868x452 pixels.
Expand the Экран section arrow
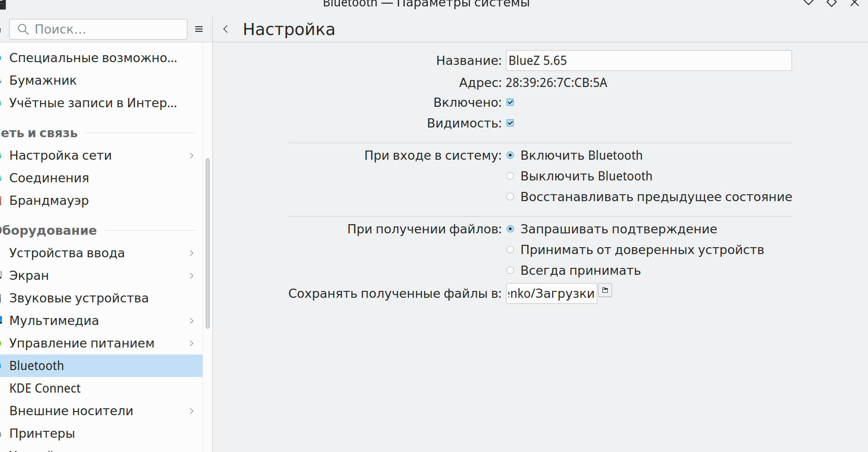(192, 276)
